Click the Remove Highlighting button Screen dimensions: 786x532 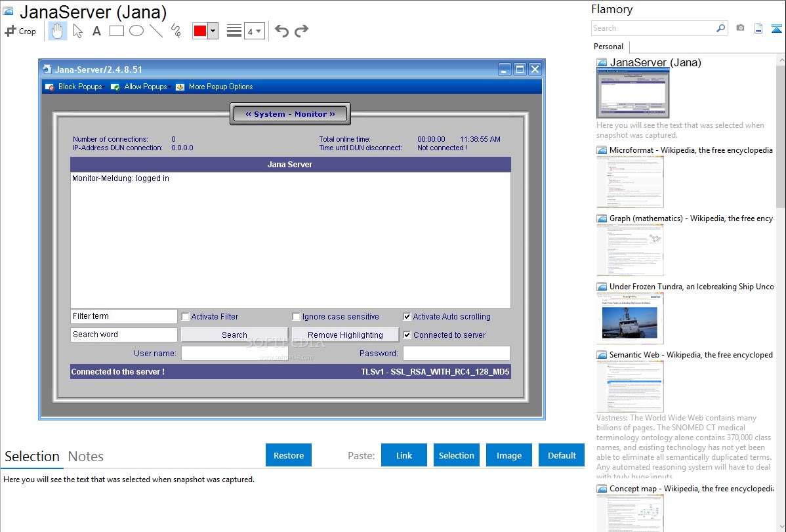[x=345, y=335]
